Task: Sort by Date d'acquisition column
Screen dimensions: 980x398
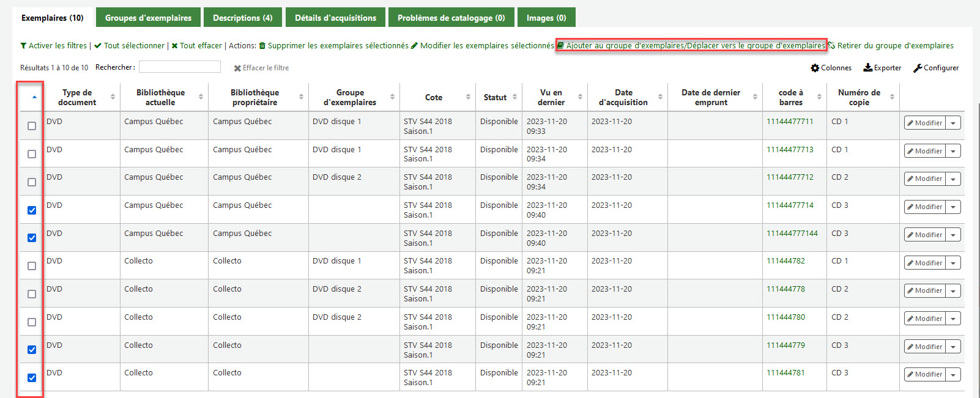Action: [627, 97]
